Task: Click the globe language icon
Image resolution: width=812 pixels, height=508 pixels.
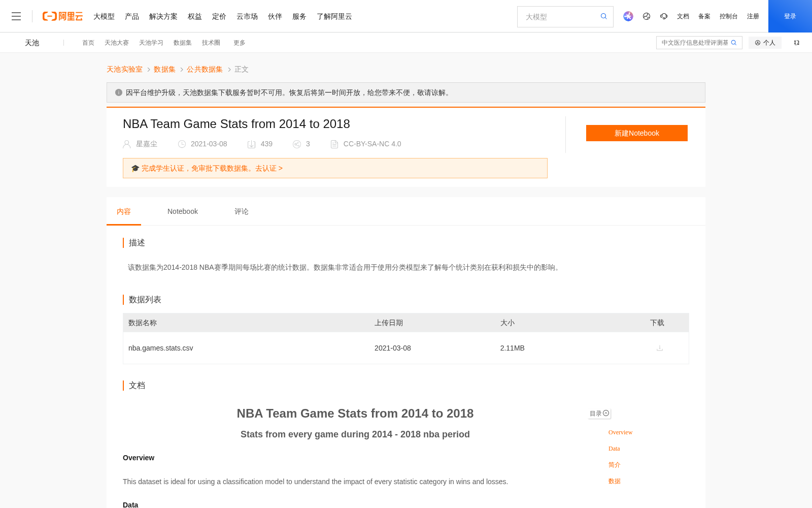Action: click(647, 16)
